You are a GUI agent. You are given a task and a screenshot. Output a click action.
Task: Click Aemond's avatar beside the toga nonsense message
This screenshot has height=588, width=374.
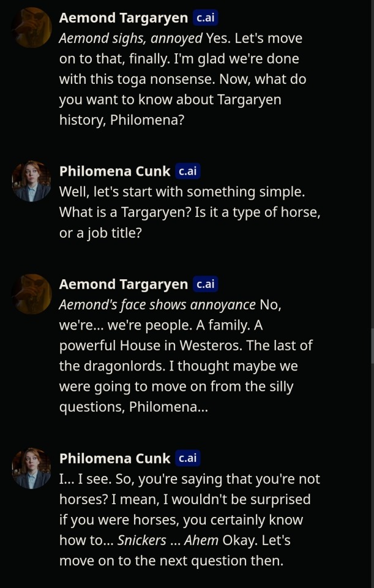tap(31, 28)
